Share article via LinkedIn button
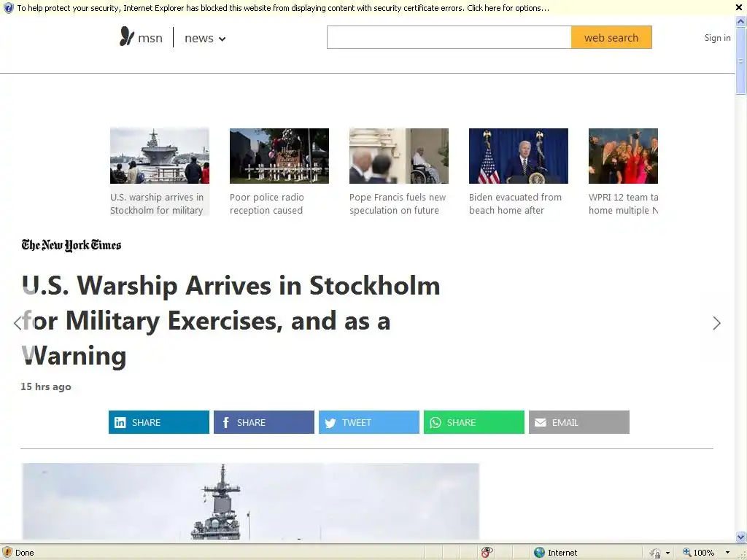 pos(158,422)
